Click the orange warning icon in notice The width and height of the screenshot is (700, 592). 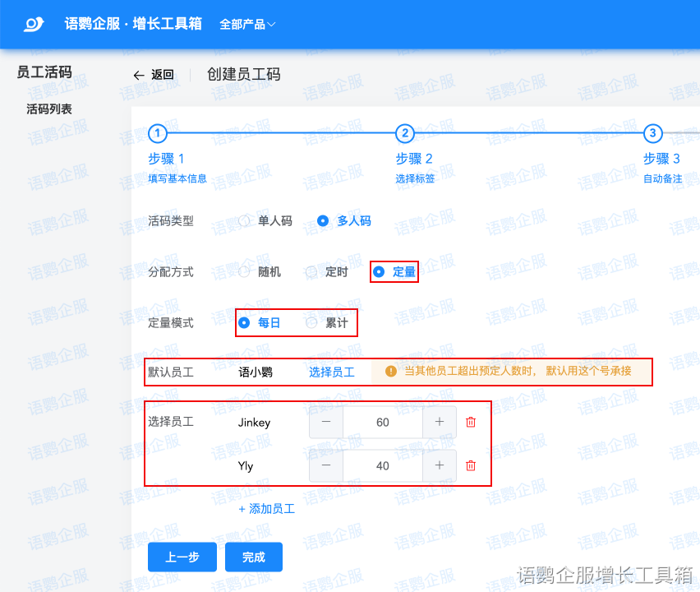pyautogui.click(x=390, y=372)
